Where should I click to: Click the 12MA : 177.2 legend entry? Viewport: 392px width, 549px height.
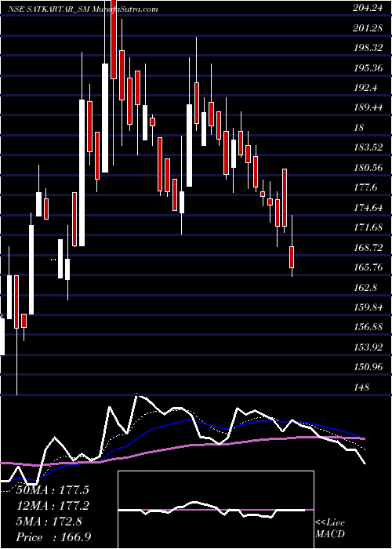53,505
